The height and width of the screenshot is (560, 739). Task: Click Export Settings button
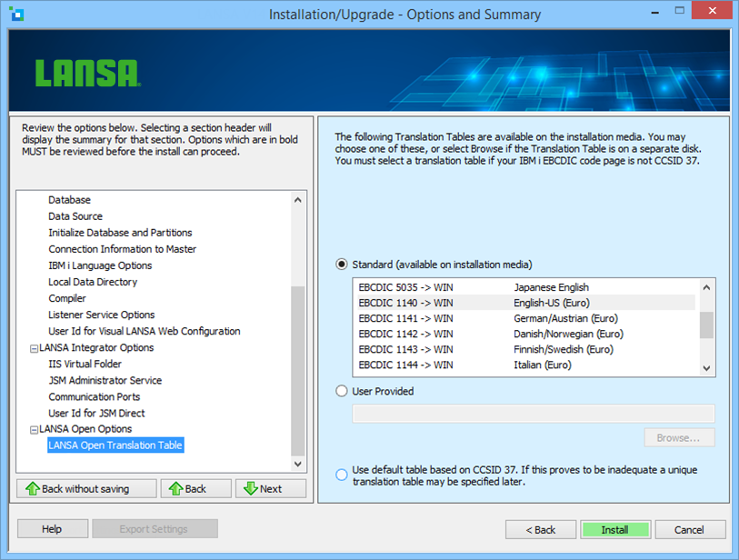point(155,529)
